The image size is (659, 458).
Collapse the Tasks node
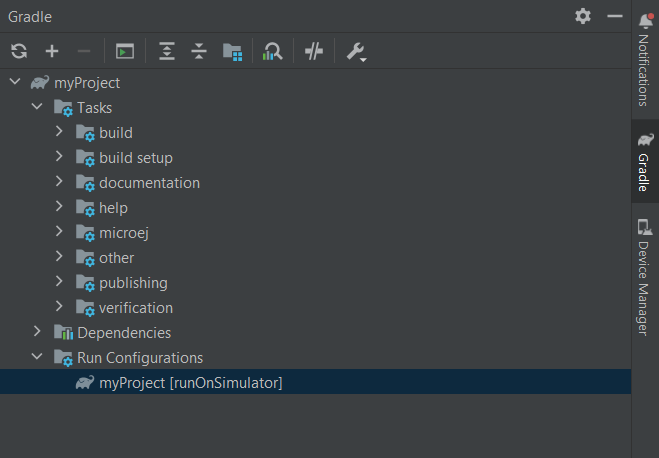[37, 107]
